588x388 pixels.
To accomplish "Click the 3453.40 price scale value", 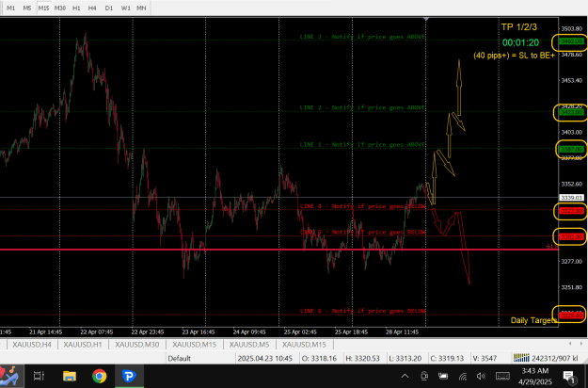I will (x=571, y=80).
